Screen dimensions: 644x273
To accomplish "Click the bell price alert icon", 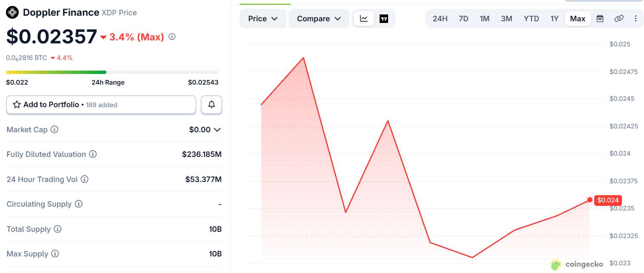I will coord(211,105).
